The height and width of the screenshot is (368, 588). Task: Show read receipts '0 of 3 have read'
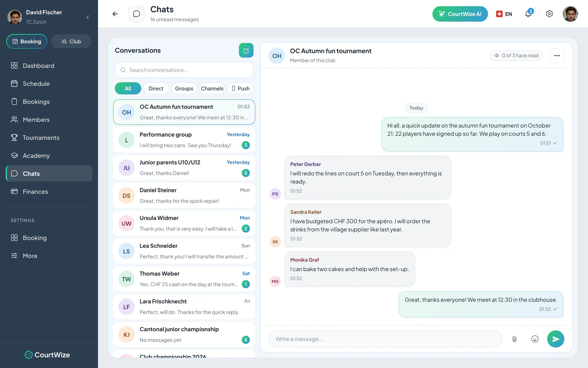[516, 56]
